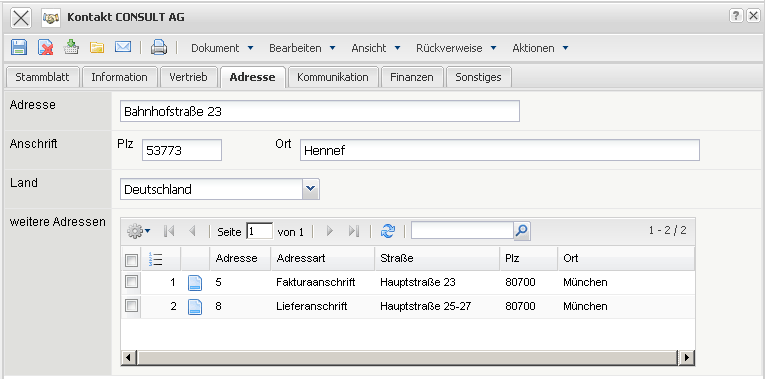Screen dimensions: 768x379
Task: Open the gear settings menu in address grid
Action: (139, 231)
